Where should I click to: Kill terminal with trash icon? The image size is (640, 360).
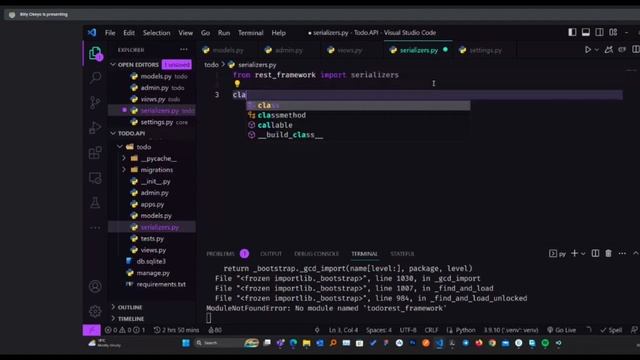tap(608, 253)
